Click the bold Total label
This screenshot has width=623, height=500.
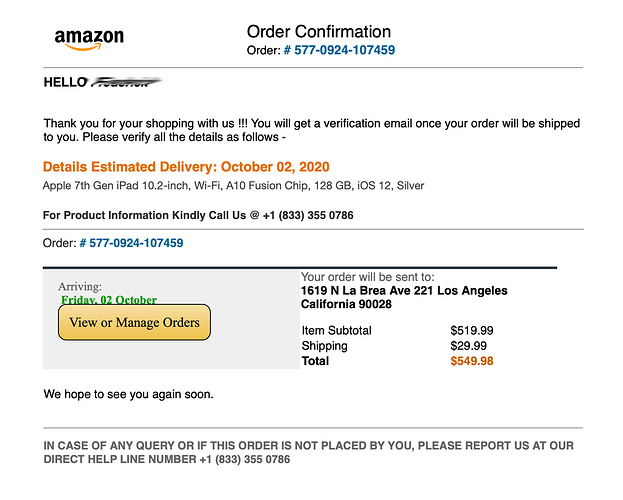click(315, 361)
